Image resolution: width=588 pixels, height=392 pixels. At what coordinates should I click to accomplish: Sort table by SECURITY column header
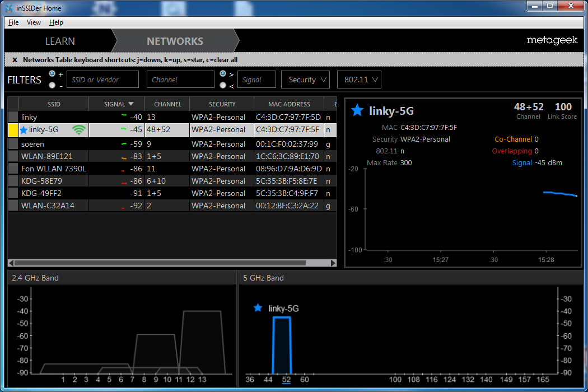222,104
